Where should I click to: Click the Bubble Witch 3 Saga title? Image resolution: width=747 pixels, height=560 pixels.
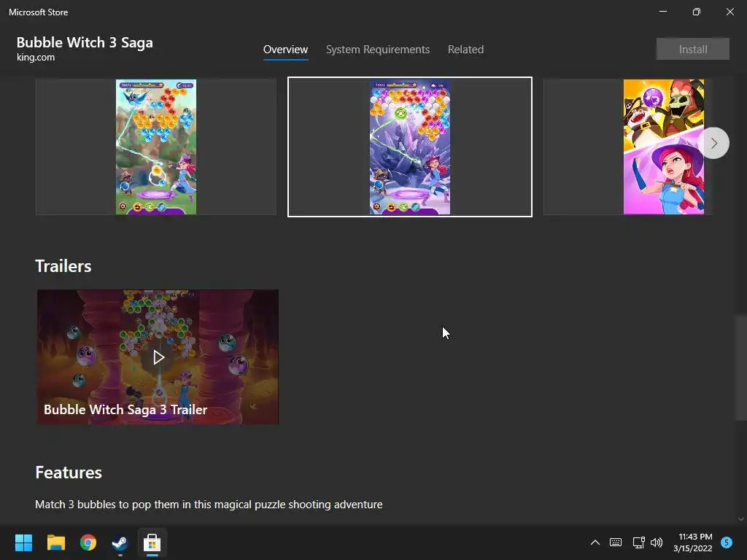point(85,42)
